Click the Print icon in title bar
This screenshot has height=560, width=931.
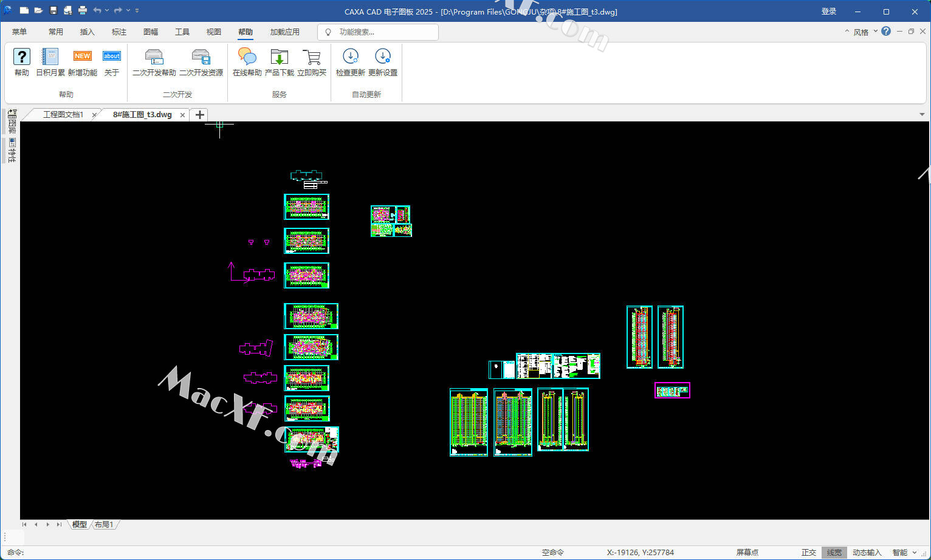[83, 10]
